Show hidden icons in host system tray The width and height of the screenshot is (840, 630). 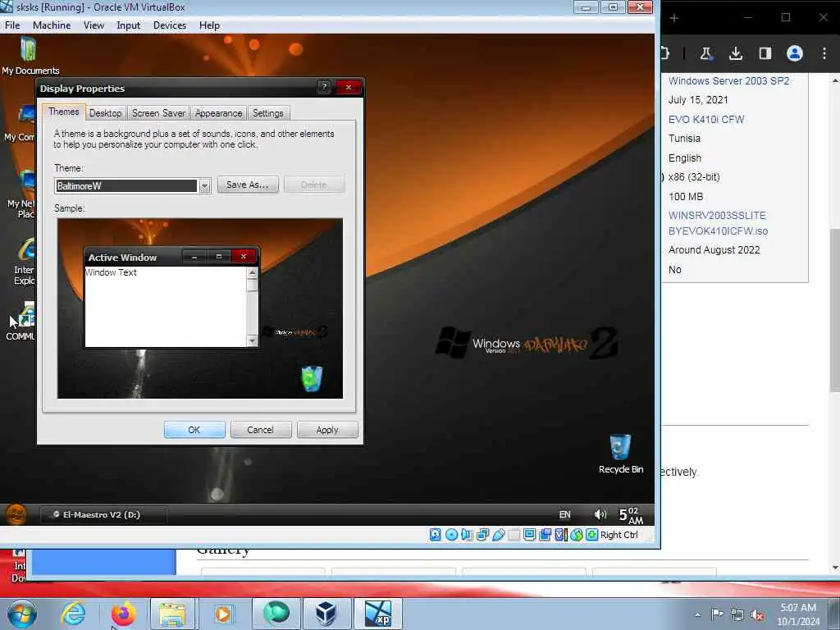[x=697, y=614]
